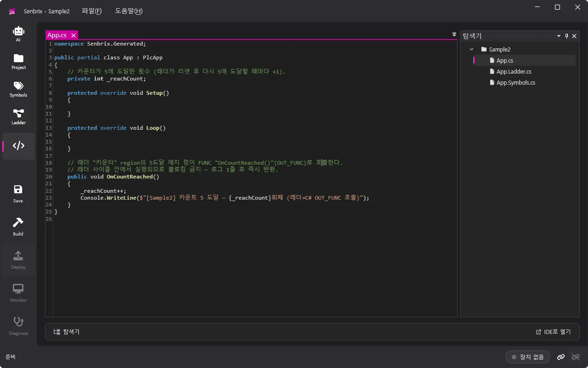Click the Senbrix app logo
Viewport: 588px width, 368px height.
click(x=12, y=11)
